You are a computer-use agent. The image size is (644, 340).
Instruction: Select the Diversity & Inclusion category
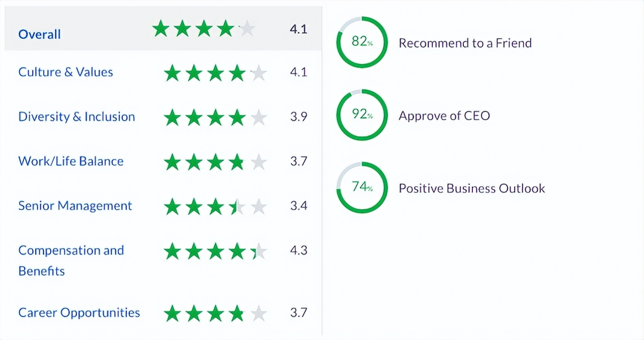(x=76, y=117)
